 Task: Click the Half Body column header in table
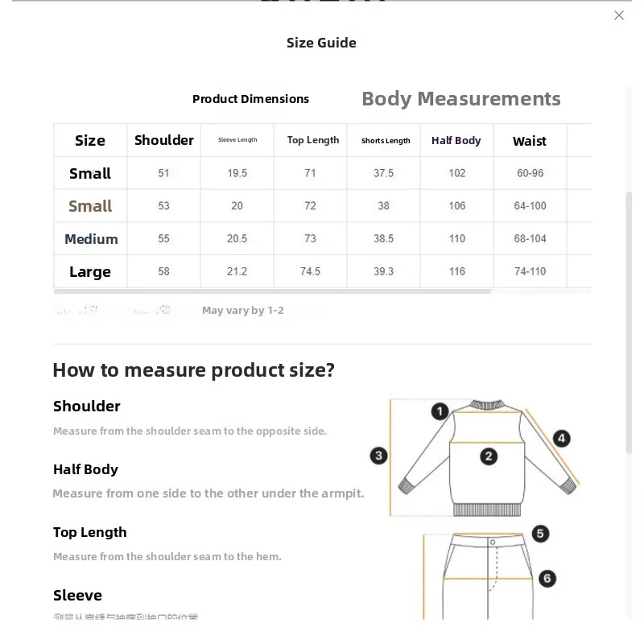pyautogui.click(x=456, y=141)
